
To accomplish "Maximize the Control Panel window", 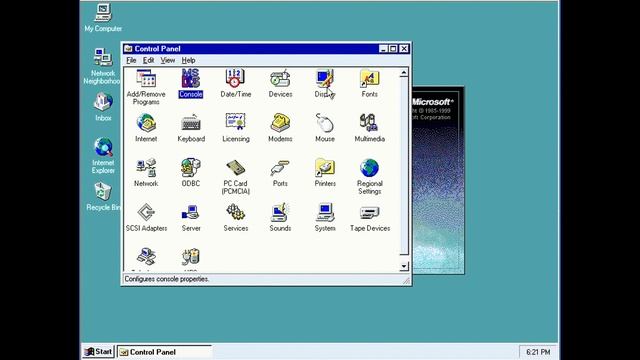I will click(x=393, y=49).
